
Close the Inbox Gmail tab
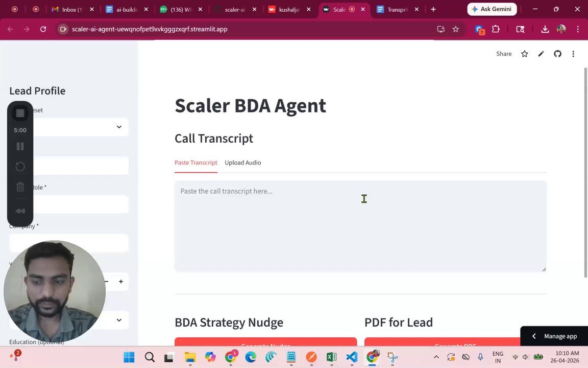tap(92, 9)
